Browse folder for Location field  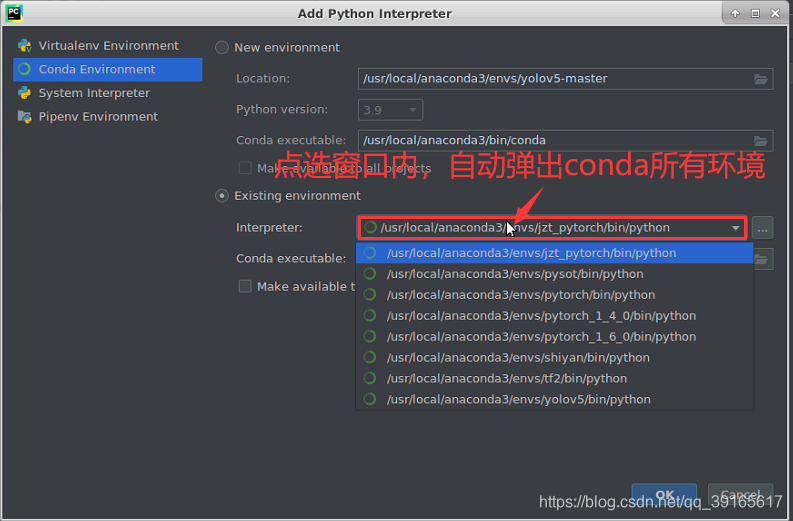pyautogui.click(x=760, y=79)
